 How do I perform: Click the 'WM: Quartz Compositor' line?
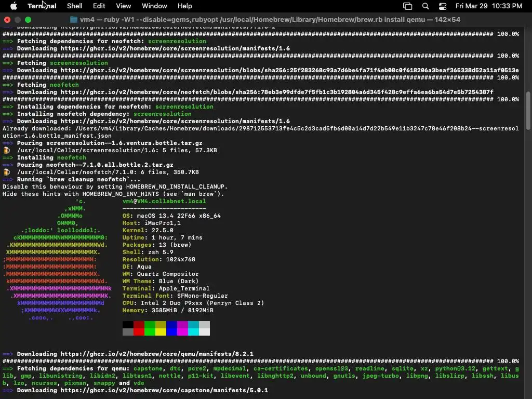[161, 274]
